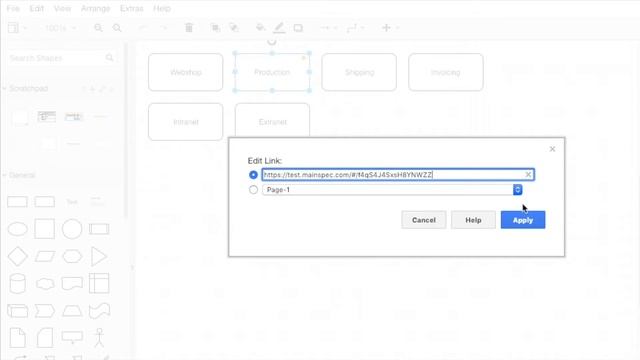This screenshot has width=640, height=360.
Task: Click the line color pencil icon
Action: click(279, 28)
